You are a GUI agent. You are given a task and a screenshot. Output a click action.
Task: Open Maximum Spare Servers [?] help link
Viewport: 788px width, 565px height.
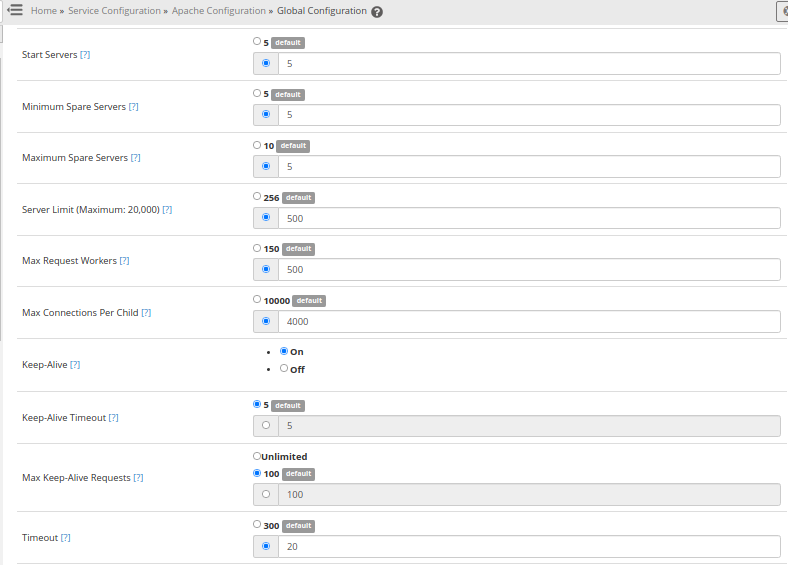coord(135,157)
